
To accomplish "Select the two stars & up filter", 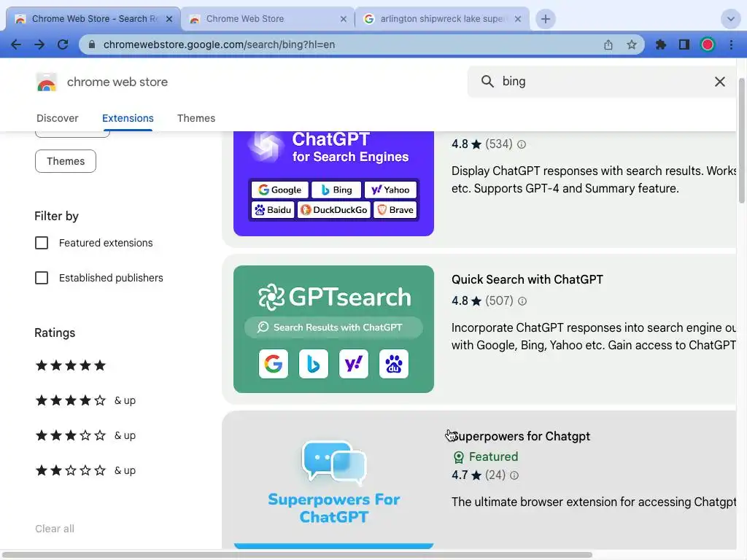I will pyautogui.click(x=86, y=470).
